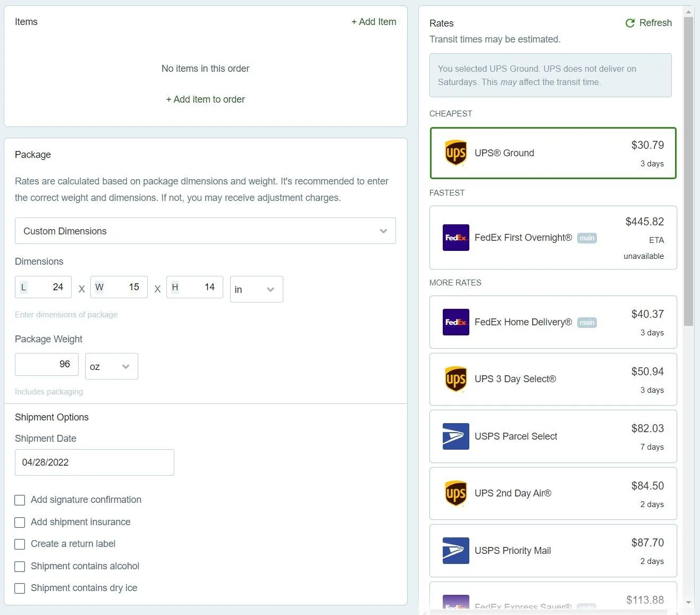Open the dimension unit dropdown showing in
Image resolution: width=700 pixels, height=615 pixels.
(256, 289)
